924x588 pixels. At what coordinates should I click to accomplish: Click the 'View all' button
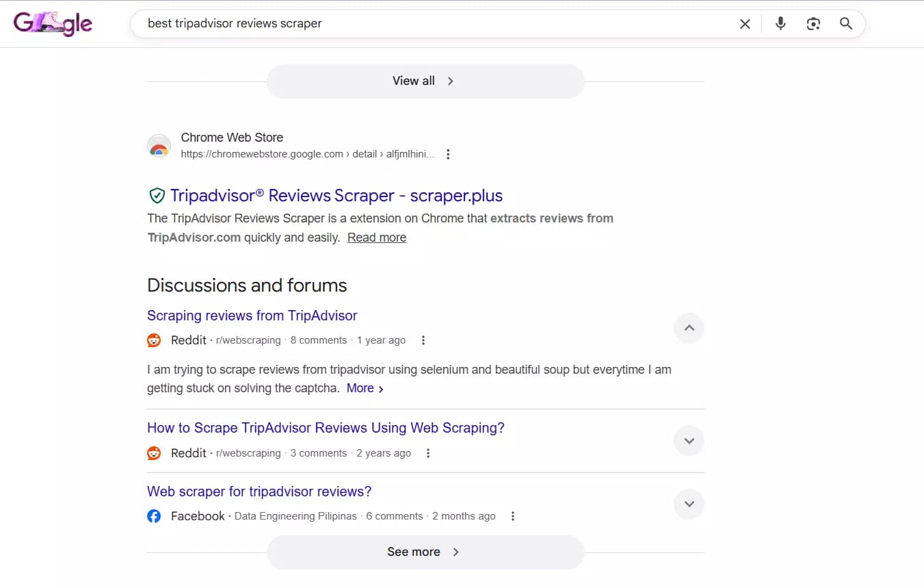[425, 81]
